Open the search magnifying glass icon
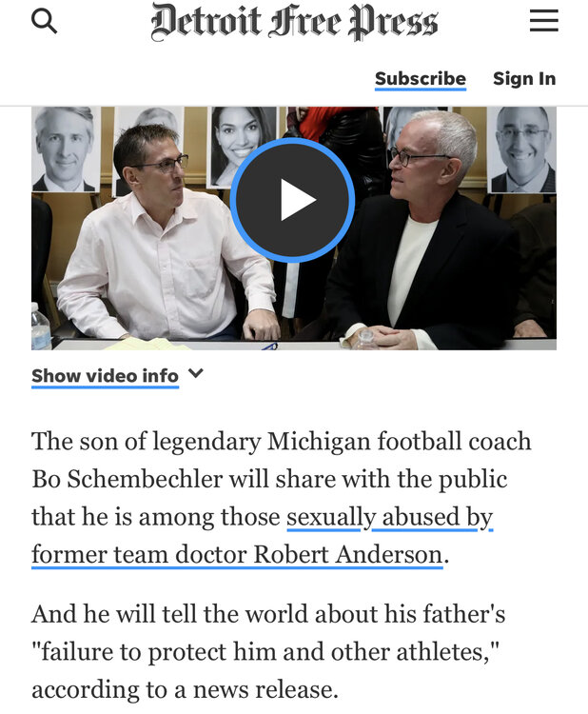The height and width of the screenshot is (714, 588). click(x=44, y=21)
